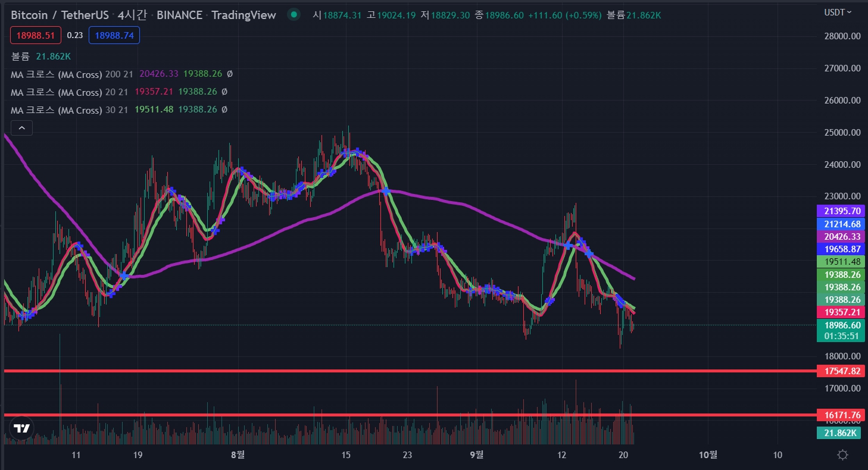Click the green market status dot

pyautogui.click(x=293, y=15)
